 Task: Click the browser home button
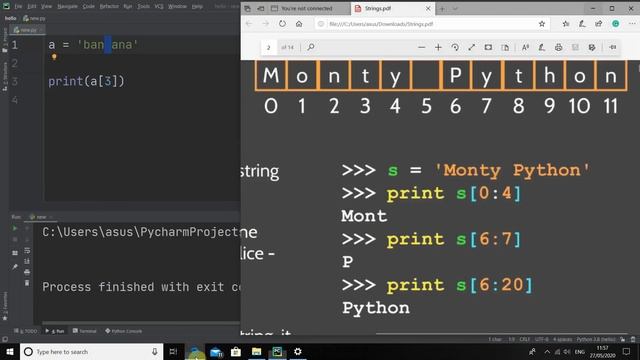click(299, 24)
